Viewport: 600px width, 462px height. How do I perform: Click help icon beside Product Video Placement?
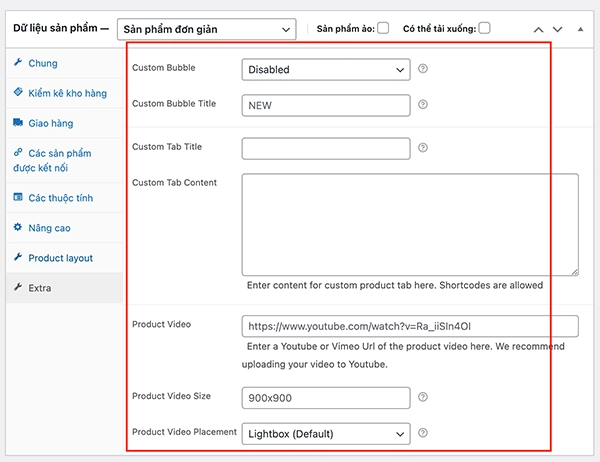tap(423, 433)
